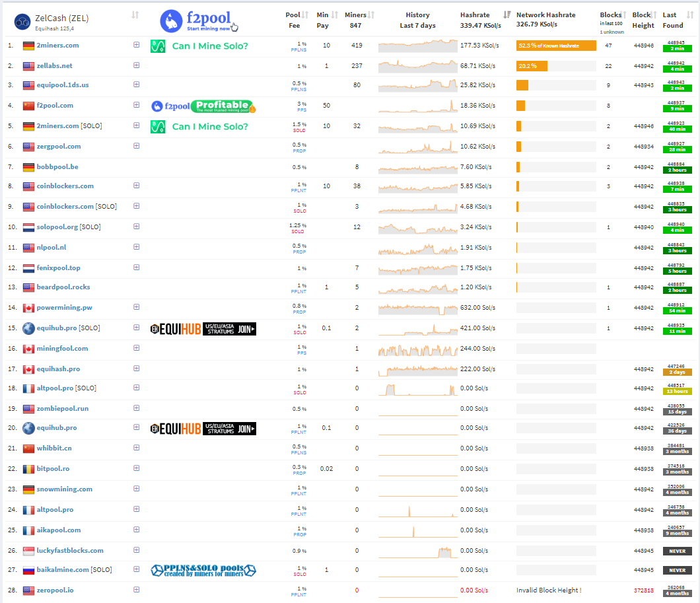Image resolution: width=700 pixels, height=603 pixels.
Task: Expand details for coinblockers.com row 8
Action: tap(137, 186)
